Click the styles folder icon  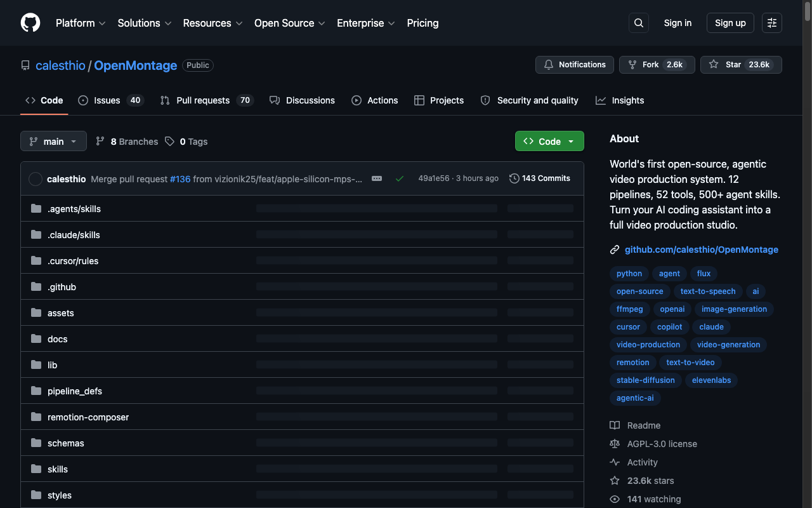pyautogui.click(x=36, y=495)
